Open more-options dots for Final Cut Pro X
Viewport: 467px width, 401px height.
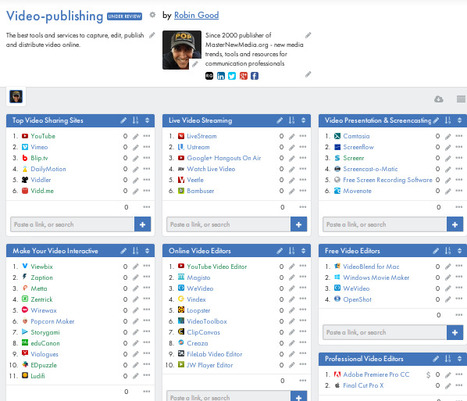[459, 385]
